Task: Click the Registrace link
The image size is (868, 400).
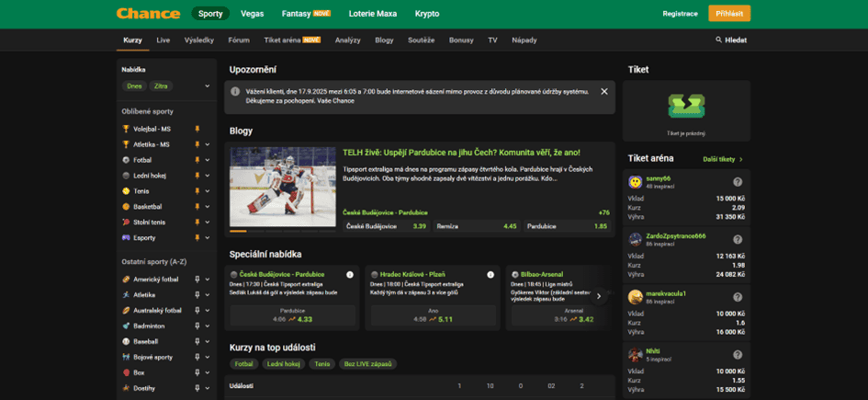Action: [x=680, y=14]
